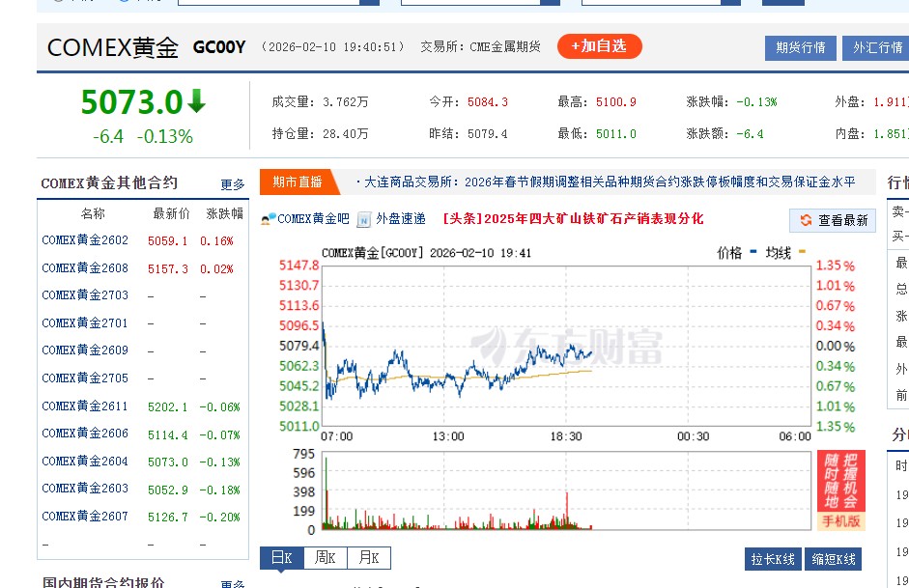Click the 缩短K线 button
909x588 pixels.
tap(833, 558)
